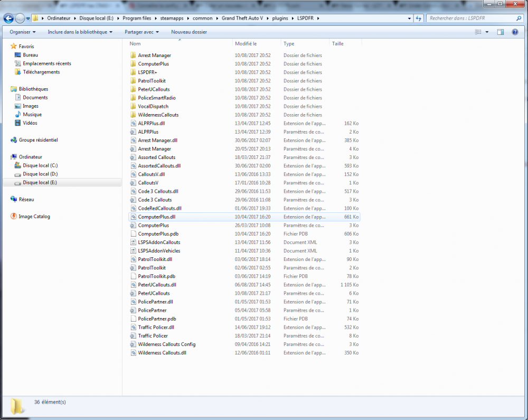Viewport: 528px width, 420px height.
Task: Select the 'Arrest Manager' folder icon
Action: point(133,55)
